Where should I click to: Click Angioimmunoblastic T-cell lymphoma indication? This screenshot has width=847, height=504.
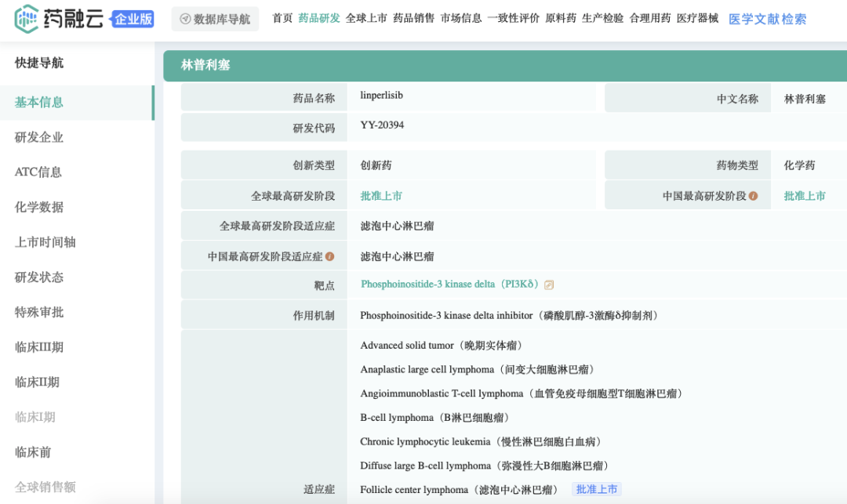tap(522, 394)
